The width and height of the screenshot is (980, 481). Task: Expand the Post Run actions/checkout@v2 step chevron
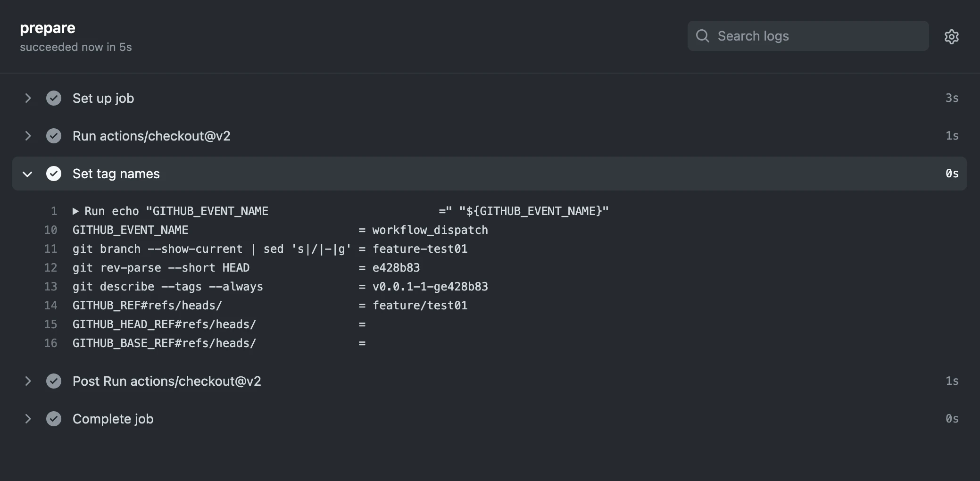pyautogui.click(x=28, y=381)
